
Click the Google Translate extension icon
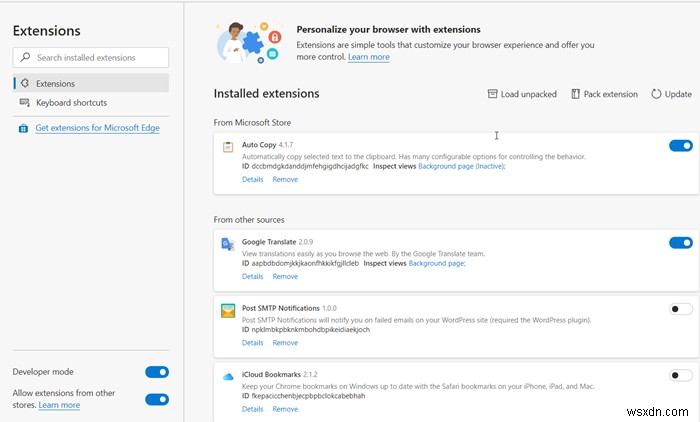tap(228, 243)
